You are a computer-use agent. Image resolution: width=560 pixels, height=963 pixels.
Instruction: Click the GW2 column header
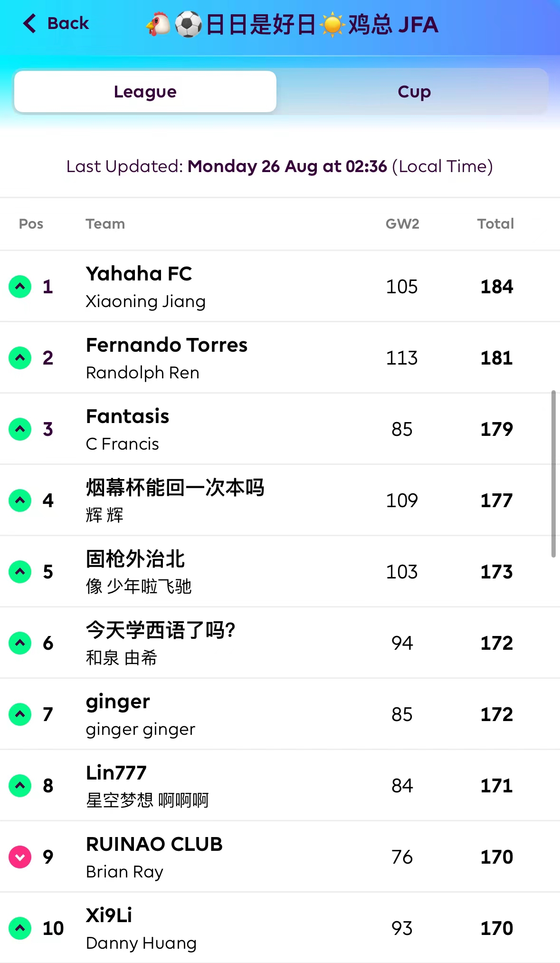[402, 224]
